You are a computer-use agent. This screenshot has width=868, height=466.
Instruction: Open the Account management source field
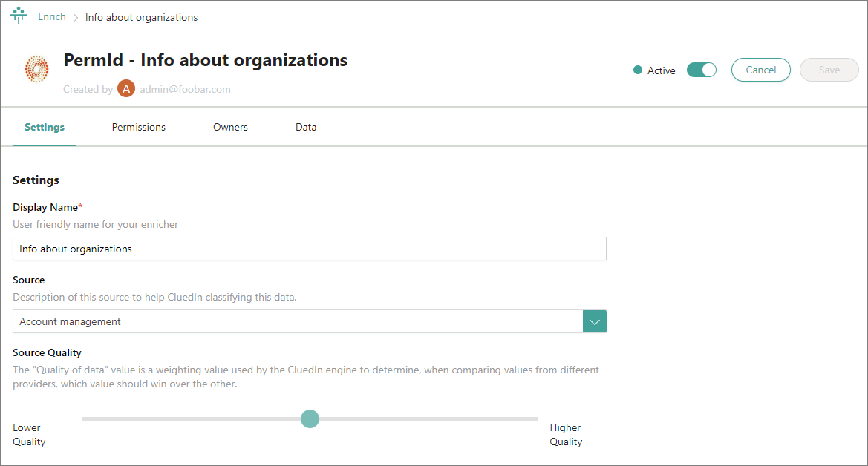point(298,321)
